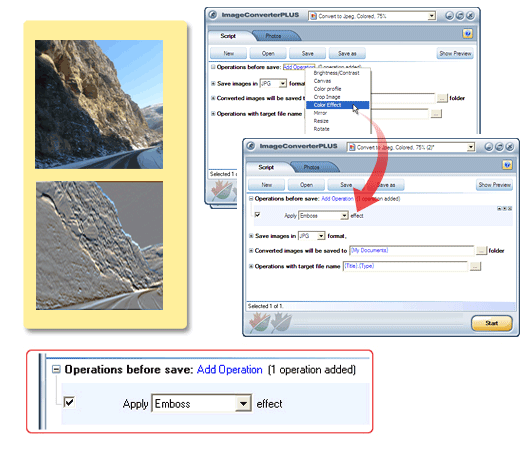This screenshot has height=451, width=527.
Task: Click the help icon in the upper window
Action: pos(468,33)
